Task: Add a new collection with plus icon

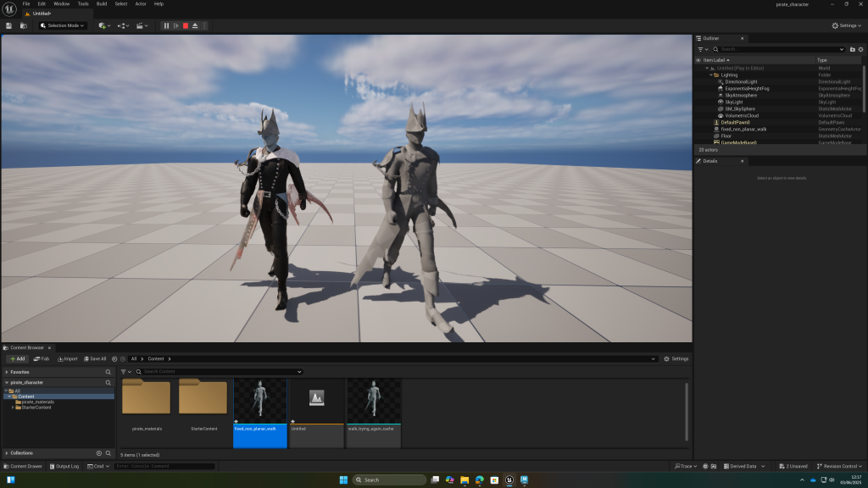Action: (98, 453)
